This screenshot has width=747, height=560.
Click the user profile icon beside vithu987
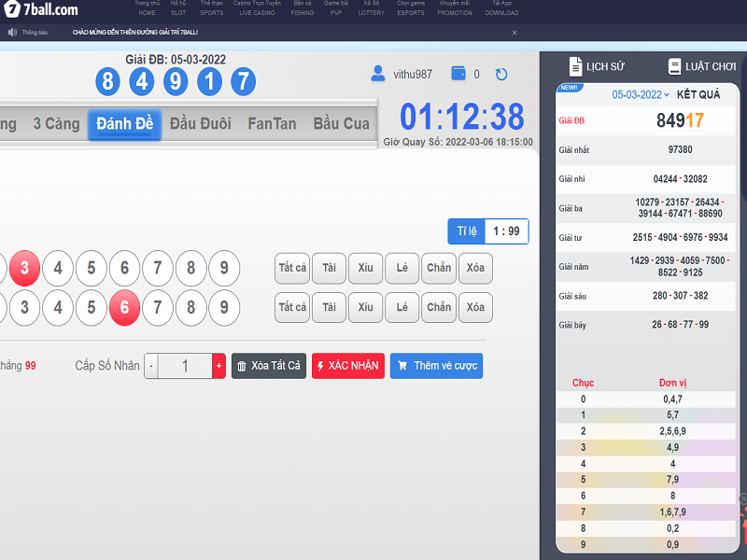tap(378, 74)
